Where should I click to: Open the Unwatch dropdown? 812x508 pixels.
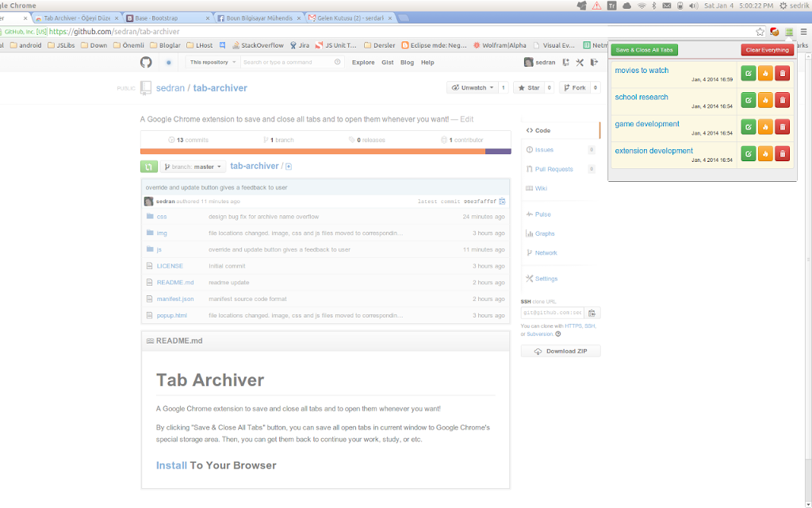[473, 87]
